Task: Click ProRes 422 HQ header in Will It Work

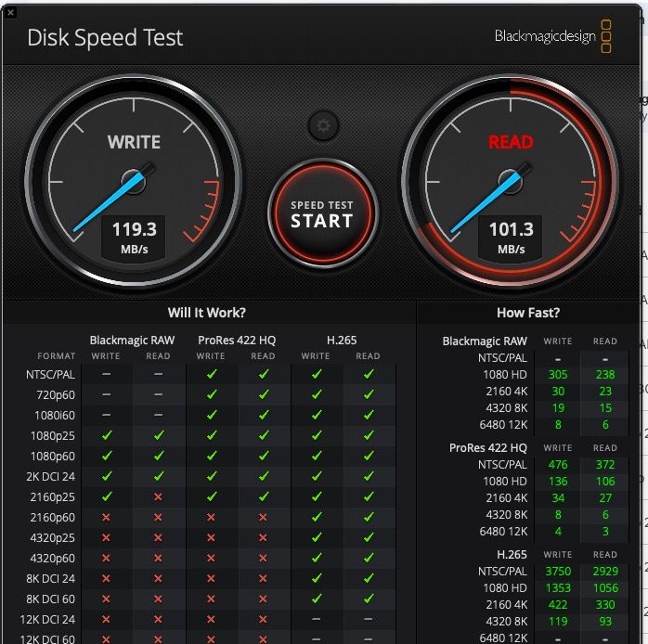Action: click(237, 340)
